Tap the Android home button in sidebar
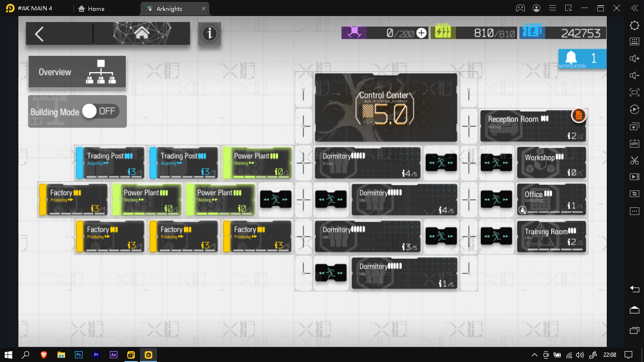This screenshot has height=362, width=644. 635,309
